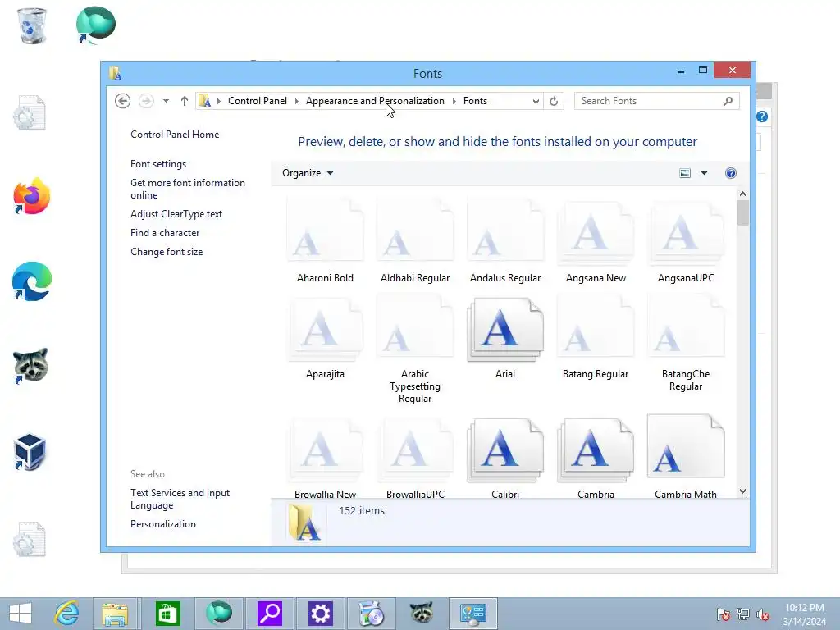840x630 pixels.
Task: Open the Recent locations dropdown arrow
Action: tap(166, 101)
